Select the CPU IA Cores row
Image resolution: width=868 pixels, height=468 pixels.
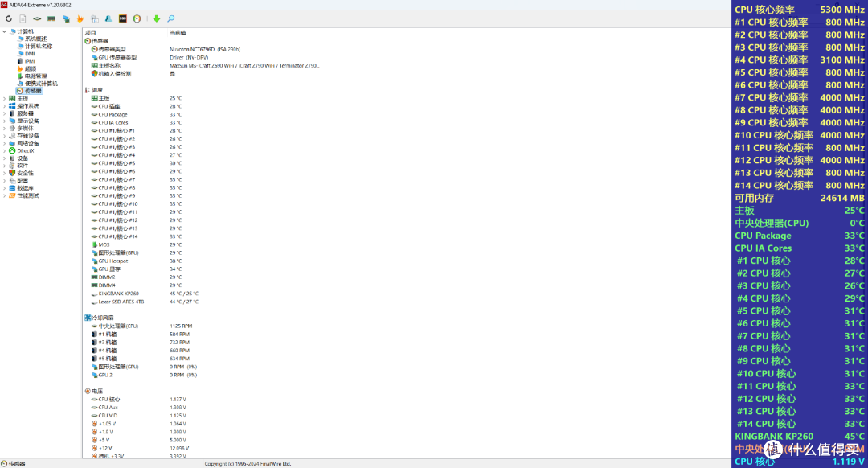(136, 123)
